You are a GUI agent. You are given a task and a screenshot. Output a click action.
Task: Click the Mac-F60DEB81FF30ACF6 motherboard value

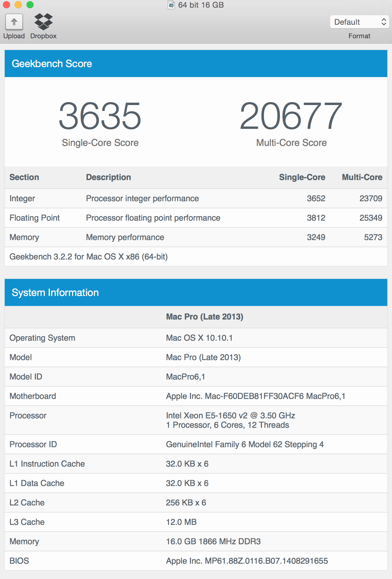tap(255, 396)
